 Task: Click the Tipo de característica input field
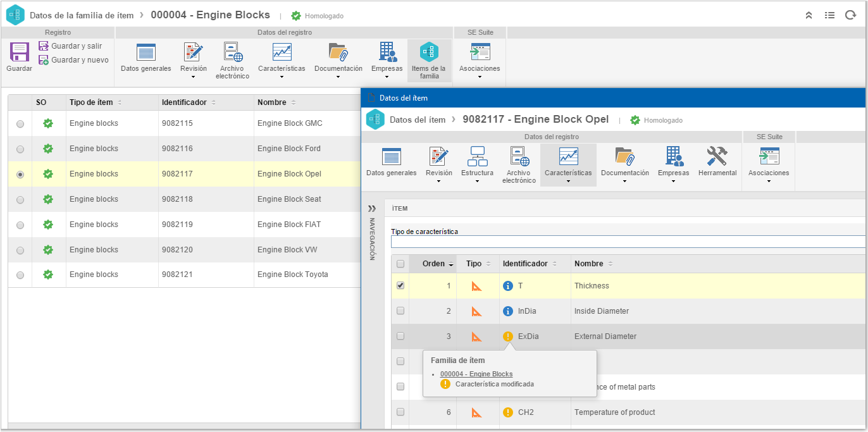click(x=628, y=242)
